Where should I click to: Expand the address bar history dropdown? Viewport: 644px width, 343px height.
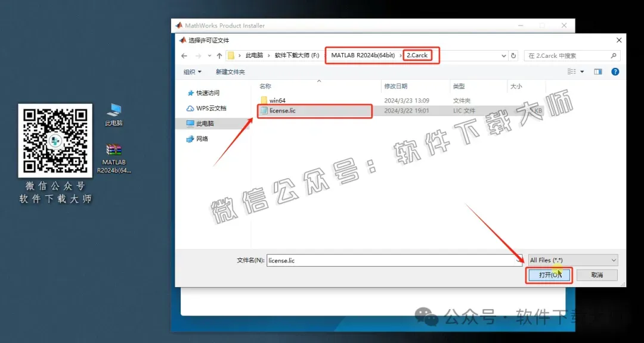504,56
